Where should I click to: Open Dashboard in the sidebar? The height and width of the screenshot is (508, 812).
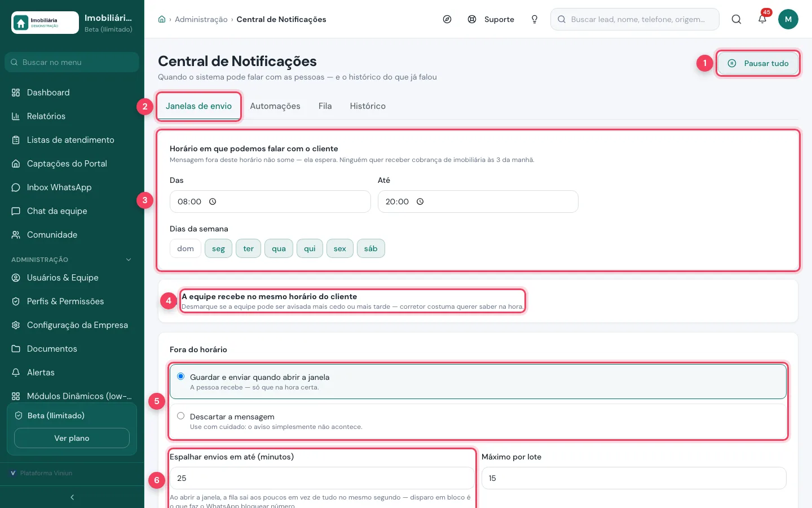click(x=72, y=93)
